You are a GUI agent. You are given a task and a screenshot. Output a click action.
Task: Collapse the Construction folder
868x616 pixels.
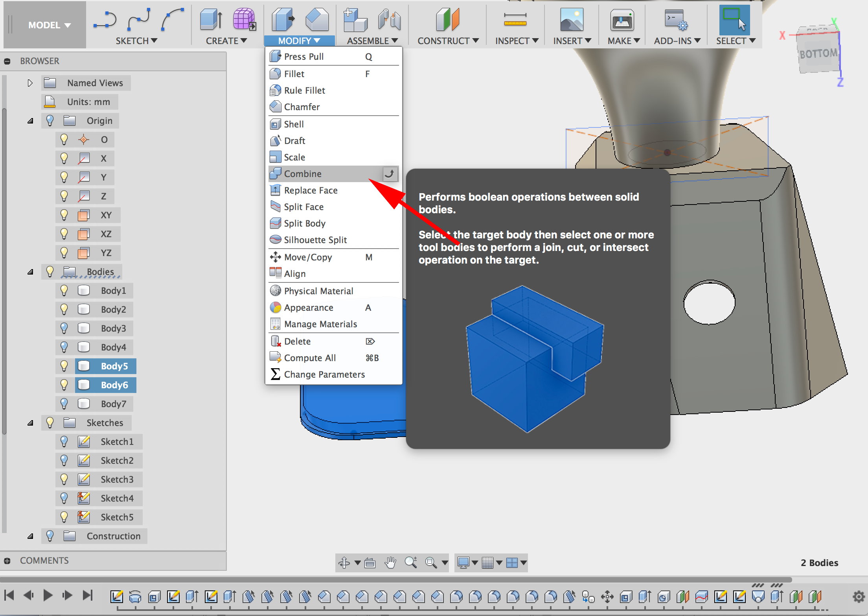[30, 536]
